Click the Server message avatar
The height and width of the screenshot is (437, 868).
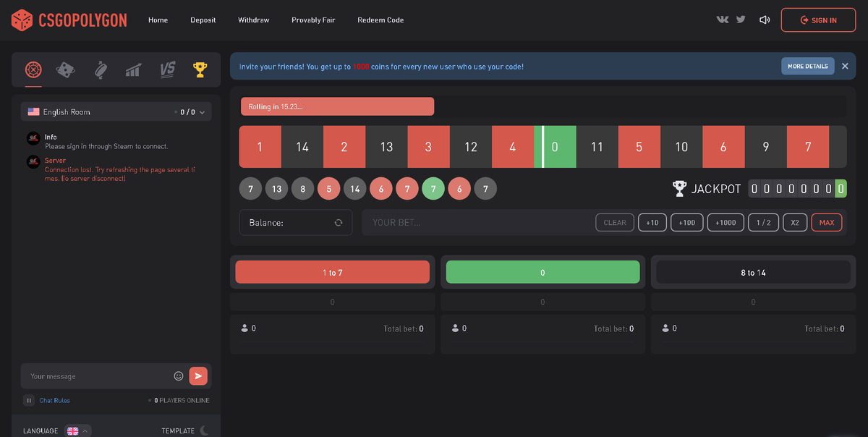(33, 162)
